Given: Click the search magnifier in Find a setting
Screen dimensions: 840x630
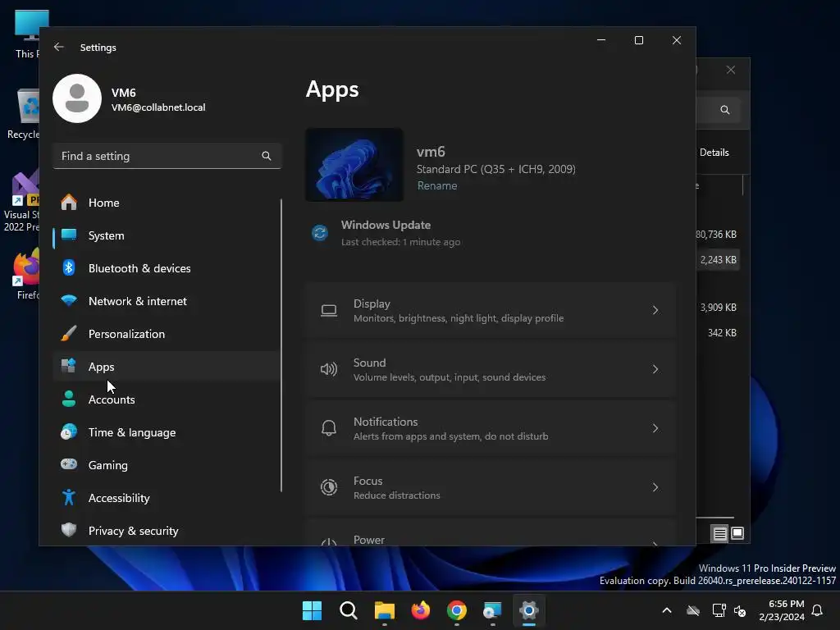Looking at the screenshot, I should (267, 156).
